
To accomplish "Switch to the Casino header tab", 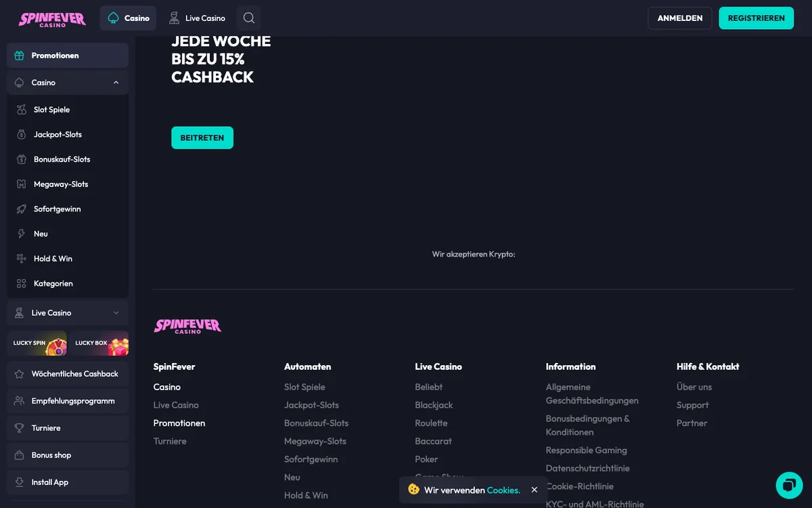I will point(128,18).
